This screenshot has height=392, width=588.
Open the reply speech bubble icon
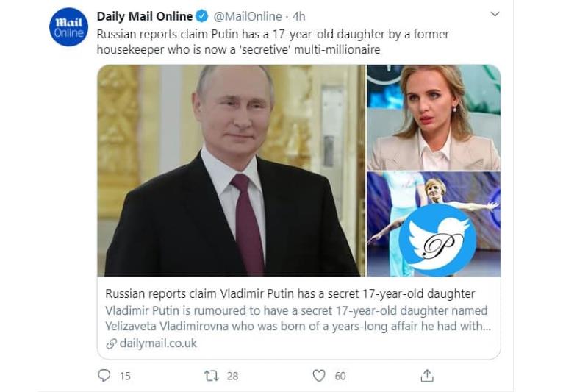coord(104,376)
